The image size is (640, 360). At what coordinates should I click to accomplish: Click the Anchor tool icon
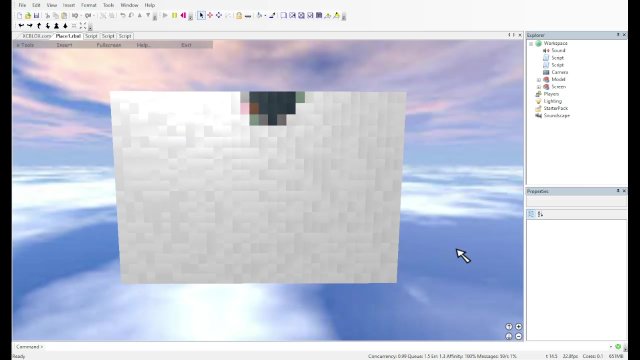248,16
